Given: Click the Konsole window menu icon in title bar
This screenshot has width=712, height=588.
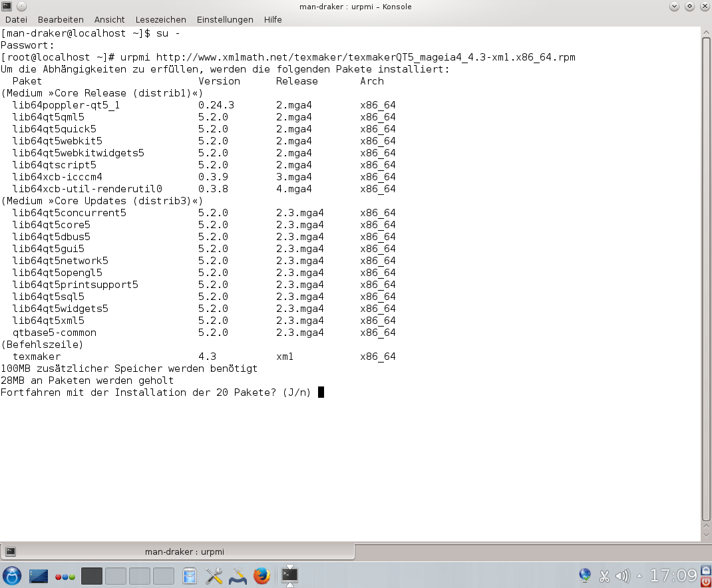Looking at the screenshot, I should pos(7,7).
